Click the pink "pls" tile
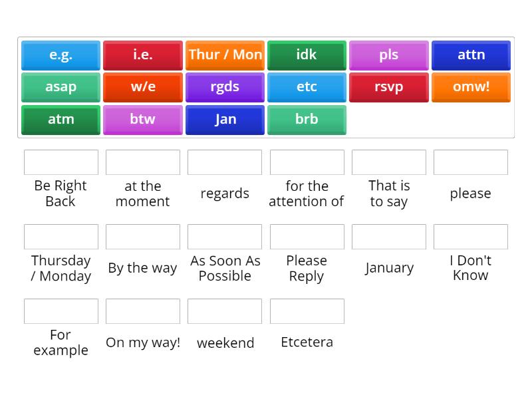This screenshot has height=399, width=532. [x=389, y=55]
